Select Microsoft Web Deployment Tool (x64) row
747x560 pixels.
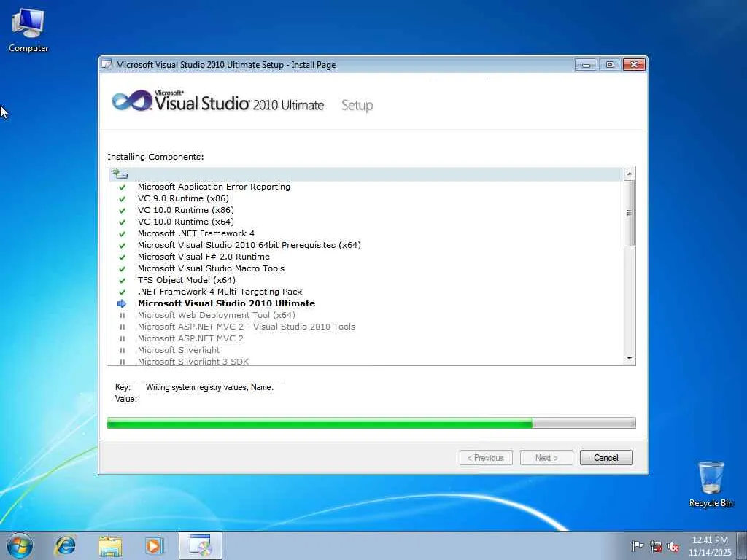coord(365,315)
